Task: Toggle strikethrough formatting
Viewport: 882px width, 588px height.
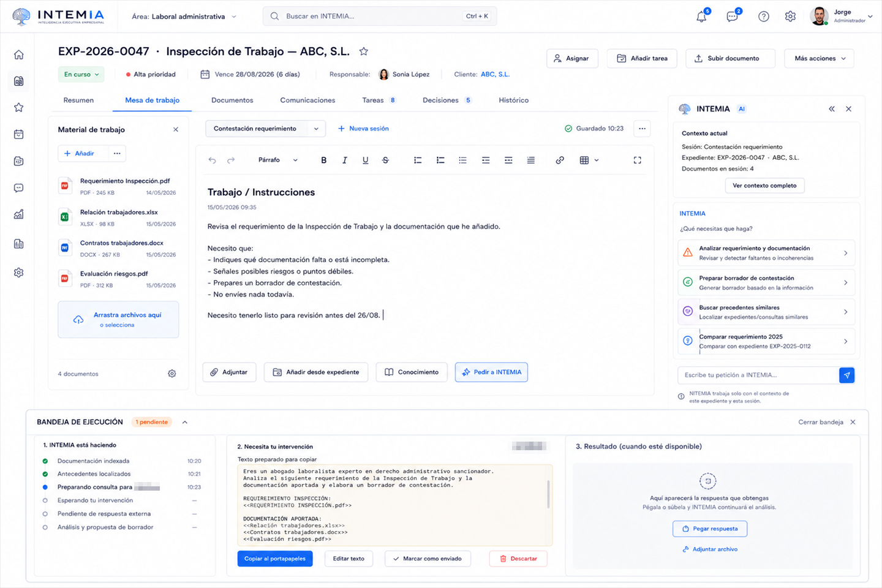Action: pyautogui.click(x=385, y=160)
